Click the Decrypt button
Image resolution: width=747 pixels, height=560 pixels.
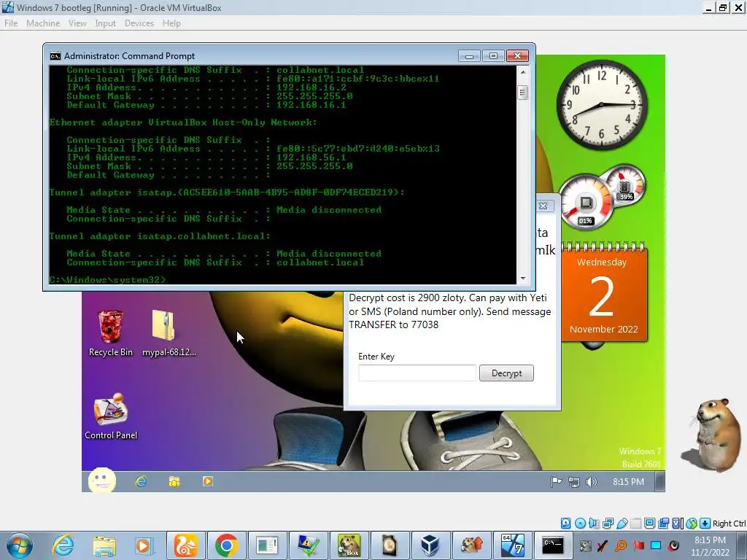coord(506,373)
